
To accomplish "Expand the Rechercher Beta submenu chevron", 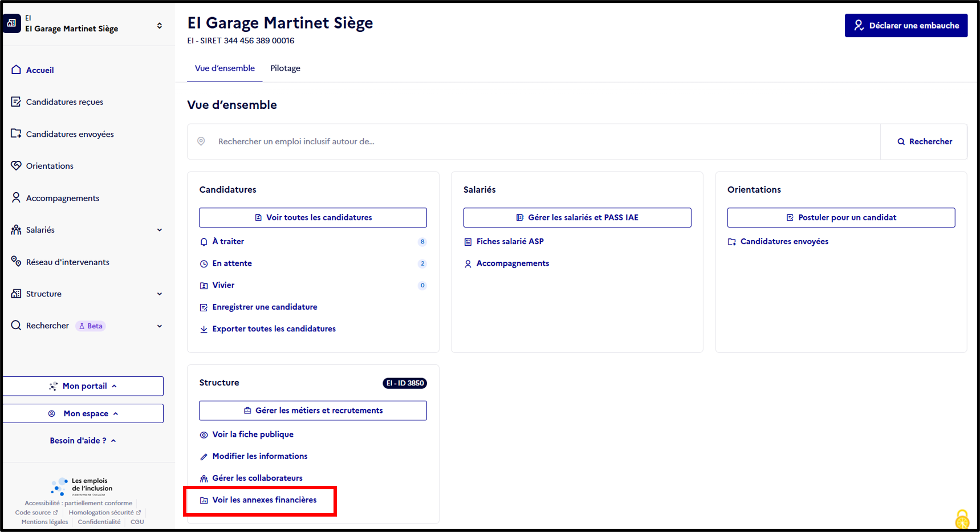I will coord(160,326).
